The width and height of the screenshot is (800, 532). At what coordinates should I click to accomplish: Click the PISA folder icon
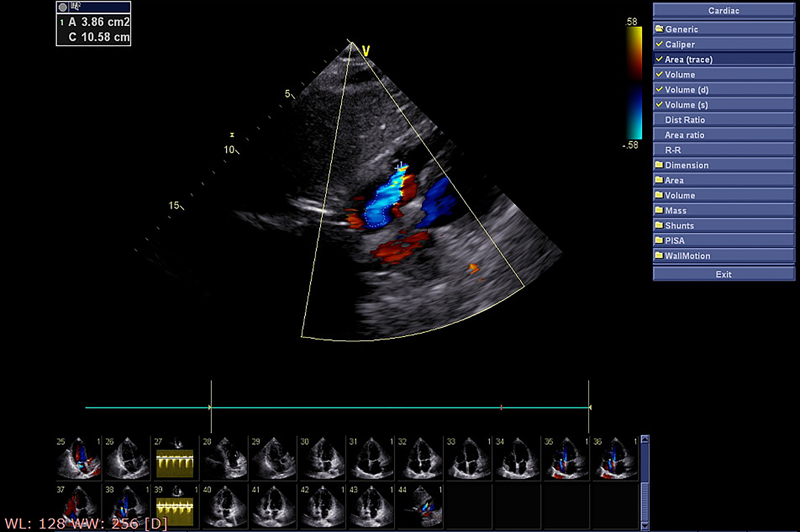[x=659, y=240]
